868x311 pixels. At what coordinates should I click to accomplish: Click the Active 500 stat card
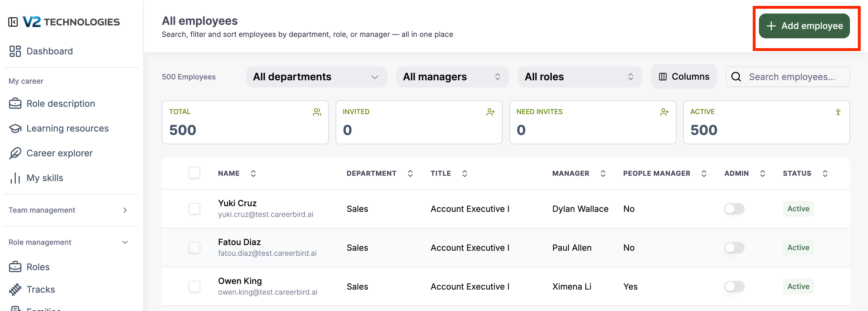click(766, 122)
